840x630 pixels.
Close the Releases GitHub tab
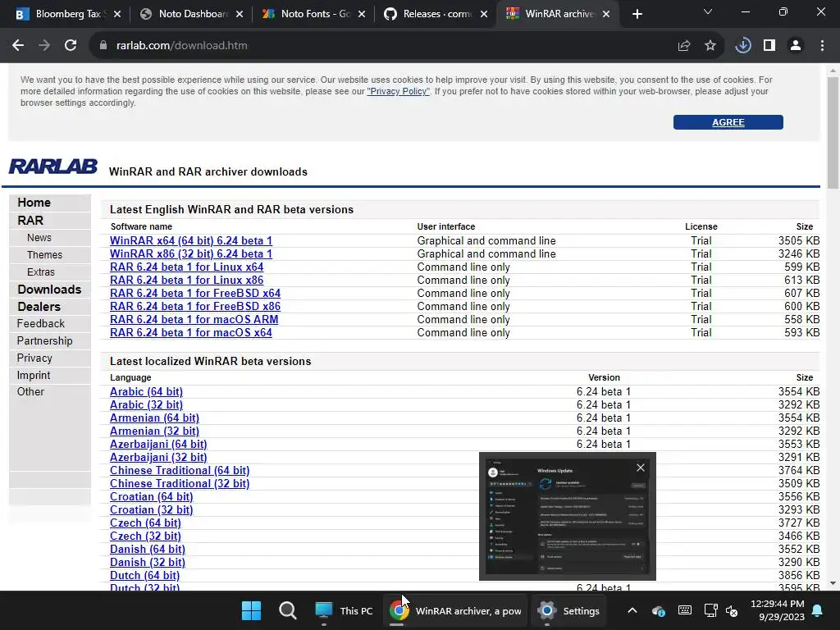pyautogui.click(x=484, y=14)
